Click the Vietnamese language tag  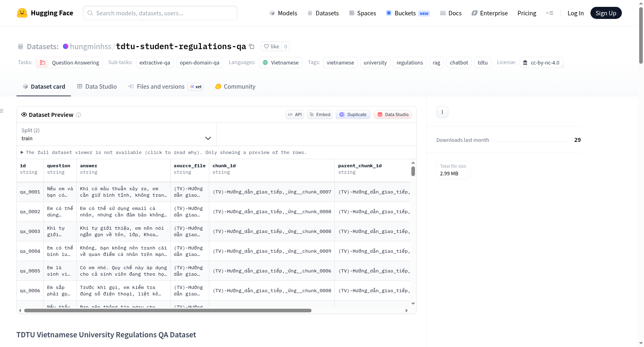tap(281, 62)
